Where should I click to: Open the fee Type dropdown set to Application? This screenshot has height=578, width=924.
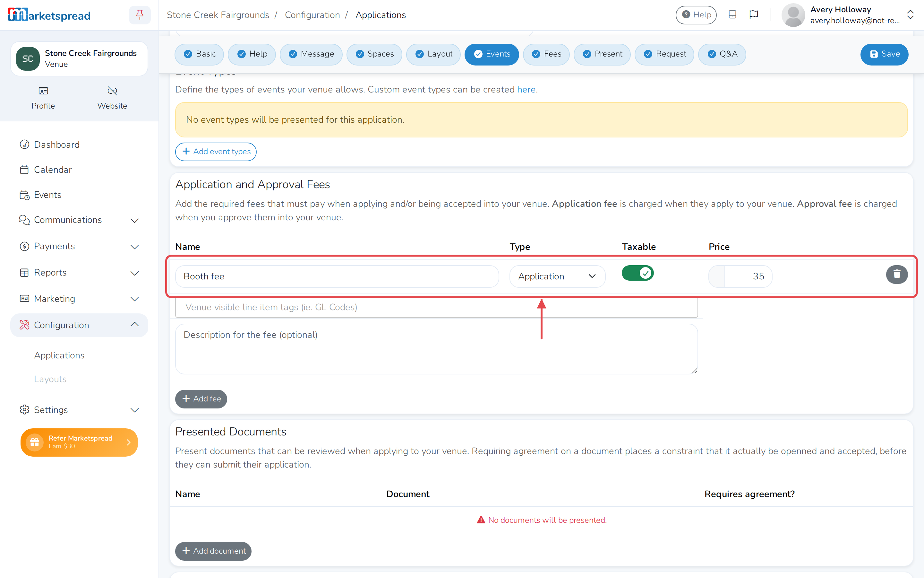pyautogui.click(x=557, y=276)
